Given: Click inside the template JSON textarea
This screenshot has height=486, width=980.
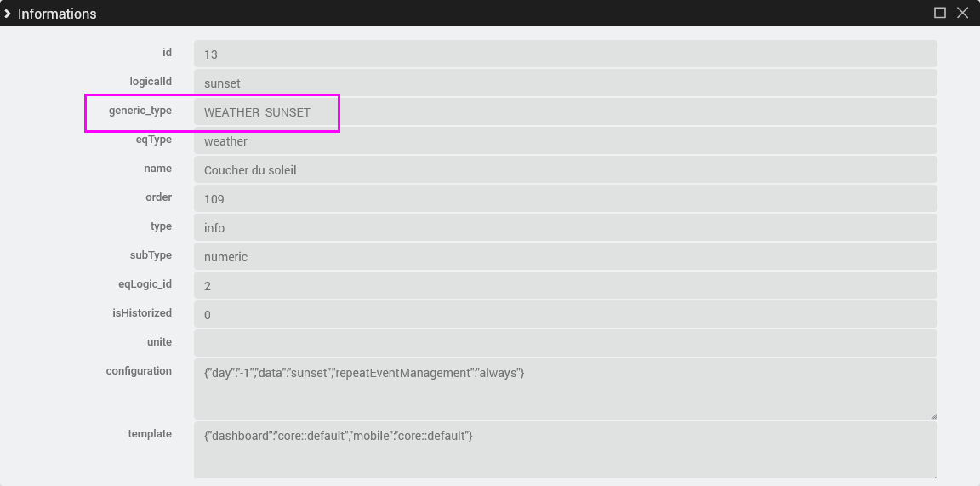Looking at the screenshot, I should 565,449.
